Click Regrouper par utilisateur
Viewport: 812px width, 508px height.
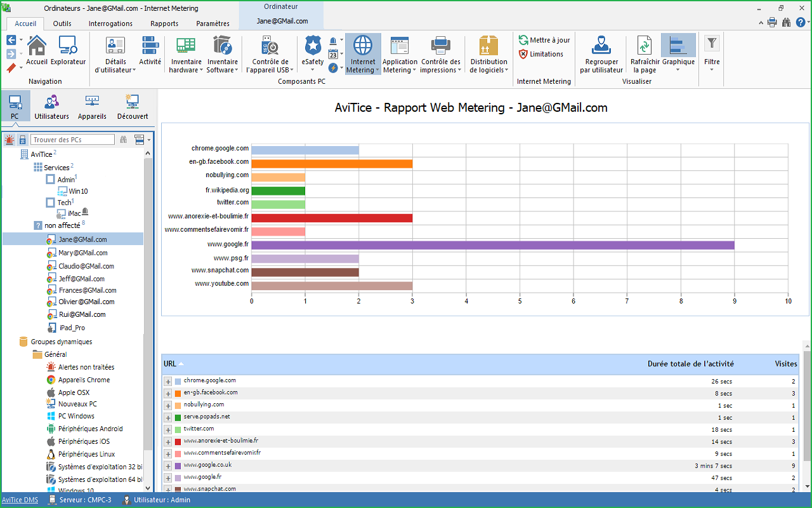[x=601, y=55]
